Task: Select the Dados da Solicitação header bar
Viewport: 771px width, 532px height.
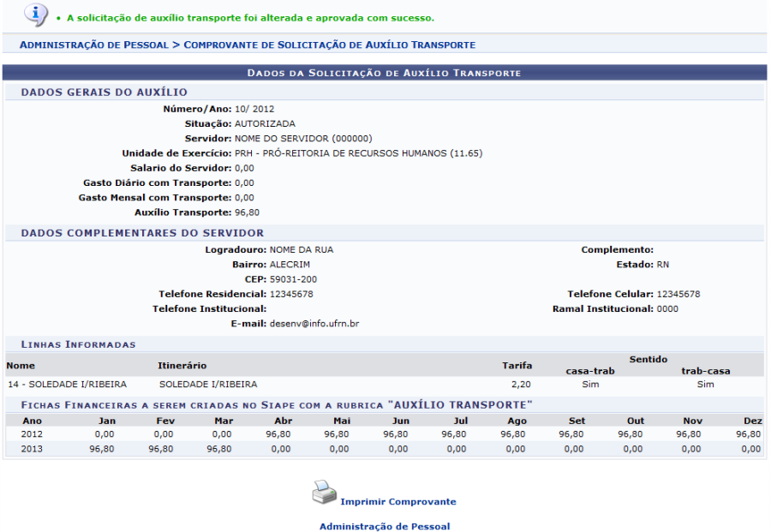Action: pyautogui.click(x=384, y=73)
